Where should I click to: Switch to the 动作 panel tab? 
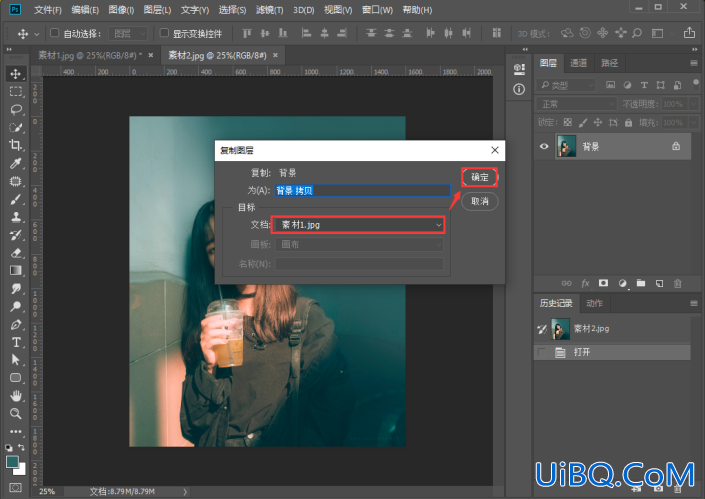[594, 303]
